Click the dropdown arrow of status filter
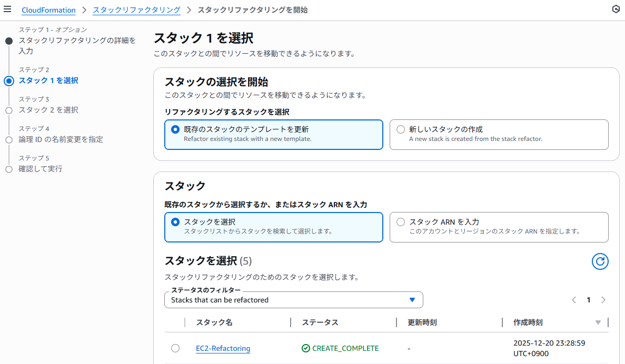This screenshot has height=364, width=625. [412, 300]
